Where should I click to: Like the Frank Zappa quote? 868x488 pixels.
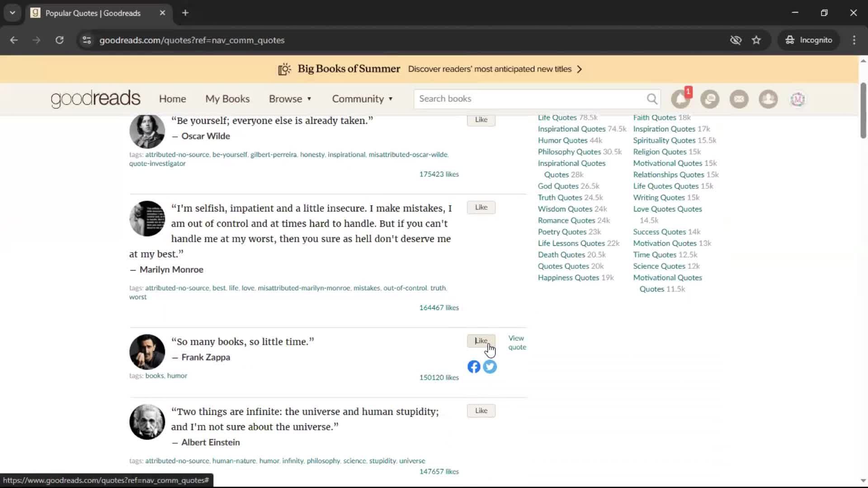(x=481, y=341)
